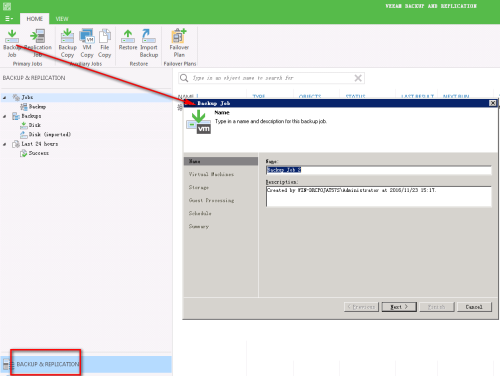
Task: Collapse the Backups tree node
Action: pos(4,116)
